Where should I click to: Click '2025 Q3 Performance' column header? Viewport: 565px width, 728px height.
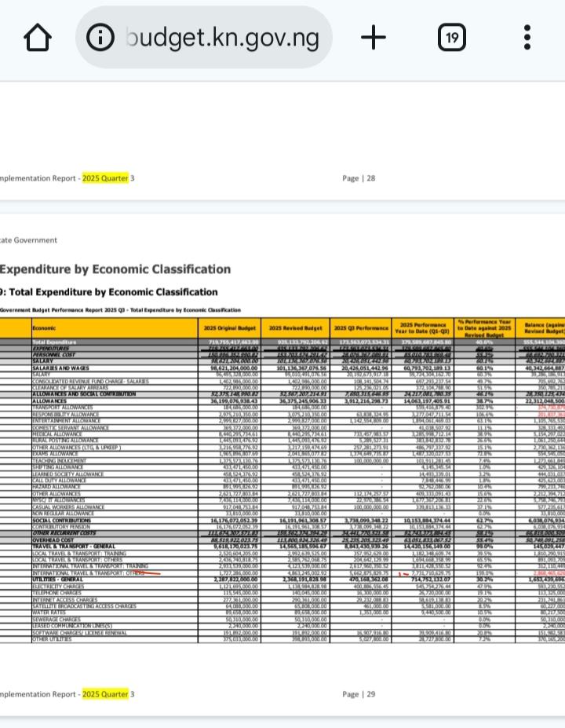pos(359,328)
